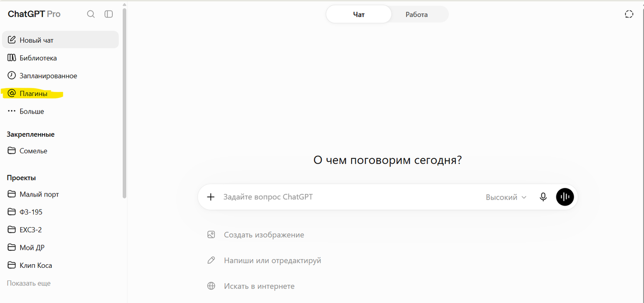644x303 pixels.
Task: Switch to the Чат tab
Action: (x=359, y=14)
